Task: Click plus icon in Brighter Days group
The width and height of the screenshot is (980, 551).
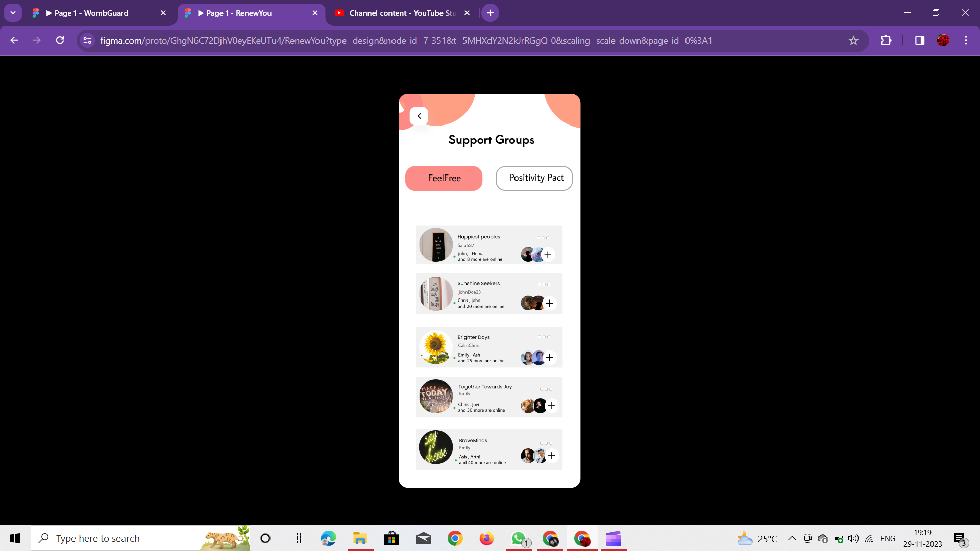Action: [x=549, y=358]
